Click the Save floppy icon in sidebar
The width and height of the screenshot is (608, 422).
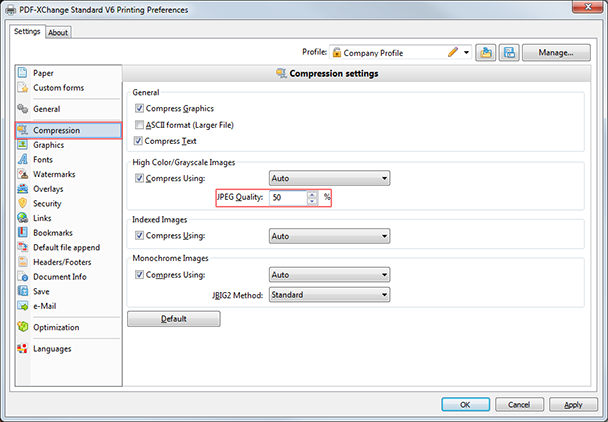pos(22,291)
